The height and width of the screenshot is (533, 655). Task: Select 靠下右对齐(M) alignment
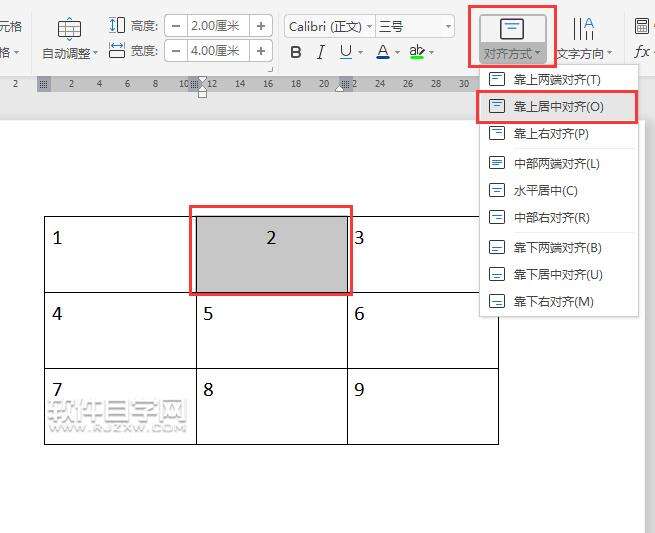point(559,302)
